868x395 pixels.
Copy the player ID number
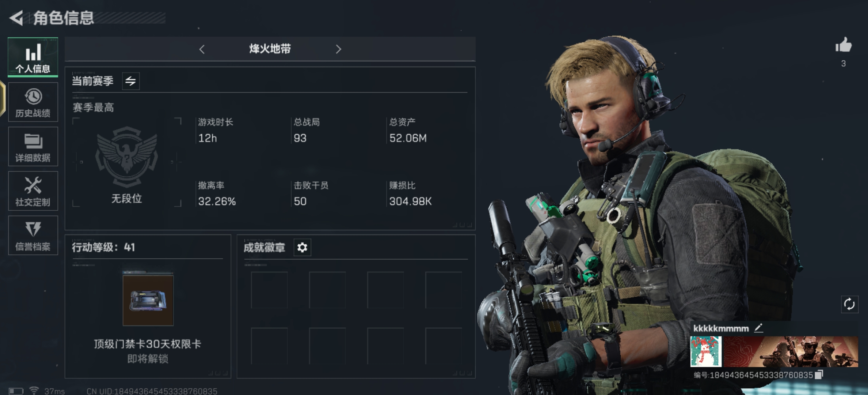819,375
